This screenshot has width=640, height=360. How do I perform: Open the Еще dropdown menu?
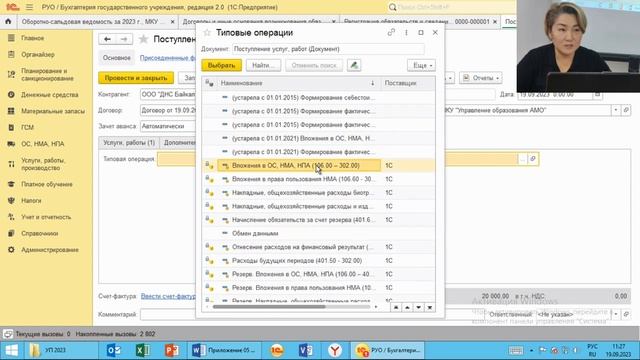[x=421, y=65]
